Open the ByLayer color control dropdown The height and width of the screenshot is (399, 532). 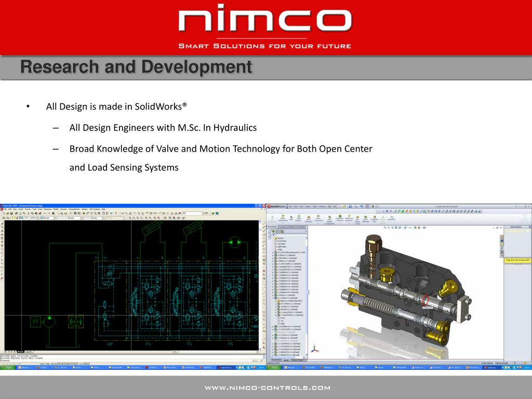pyautogui.click(x=47, y=218)
